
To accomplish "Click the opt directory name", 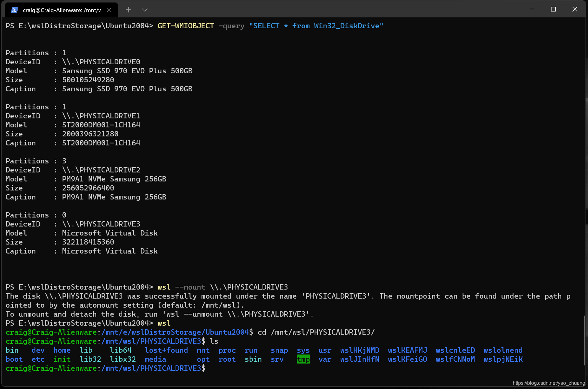I will [x=203, y=359].
